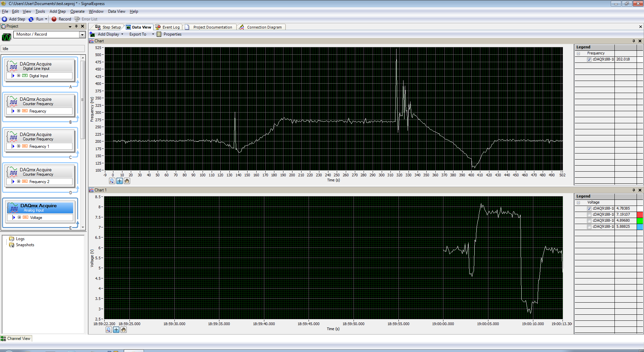Check voltage channel checkbox with value 7.19107
The image size is (644, 352).
(589, 215)
